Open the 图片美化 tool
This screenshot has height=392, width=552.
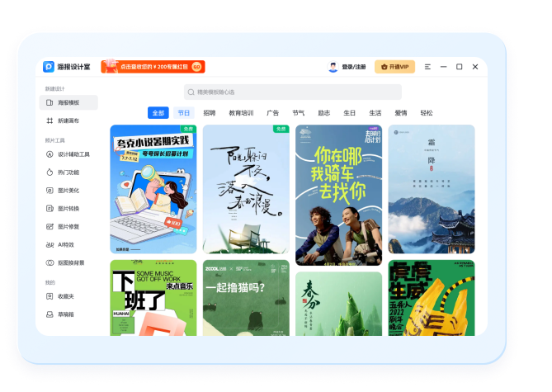(68, 191)
